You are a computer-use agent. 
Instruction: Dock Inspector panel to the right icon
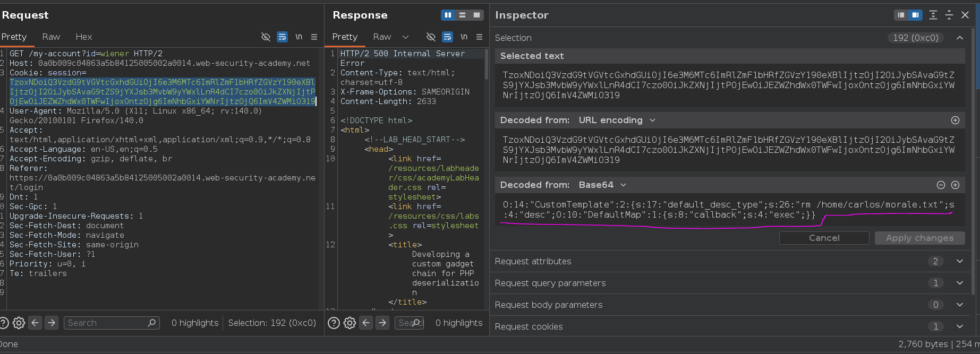pos(915,15)
